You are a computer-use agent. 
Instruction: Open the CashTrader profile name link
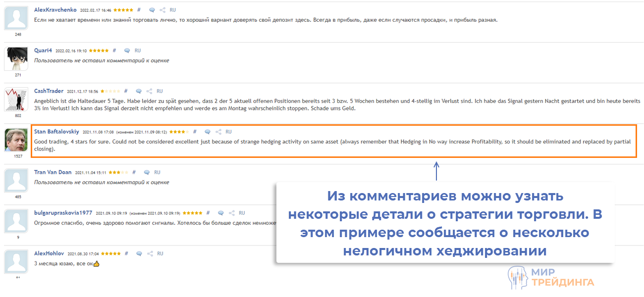coord(49,91)
